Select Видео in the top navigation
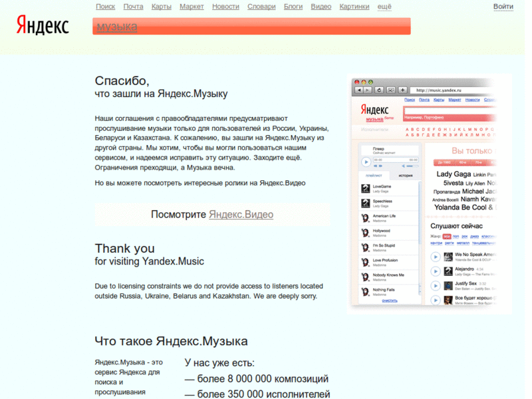 point(321,7)
